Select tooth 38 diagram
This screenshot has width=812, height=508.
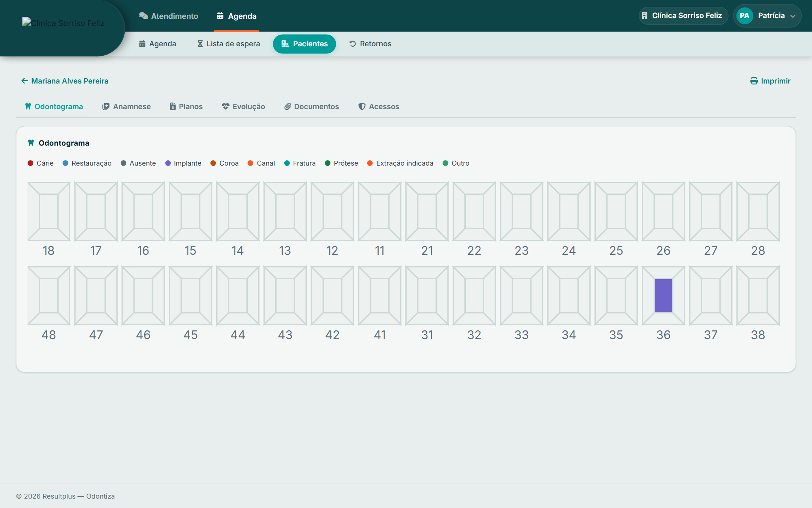(758, 295)
